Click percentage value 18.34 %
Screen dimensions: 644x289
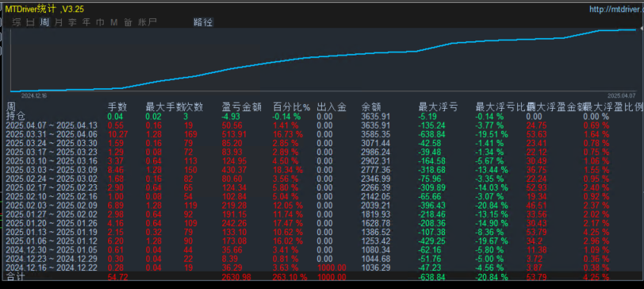click(288, 170)
